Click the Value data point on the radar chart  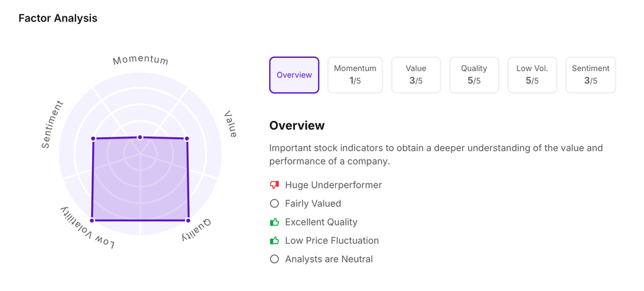point(187,139)
